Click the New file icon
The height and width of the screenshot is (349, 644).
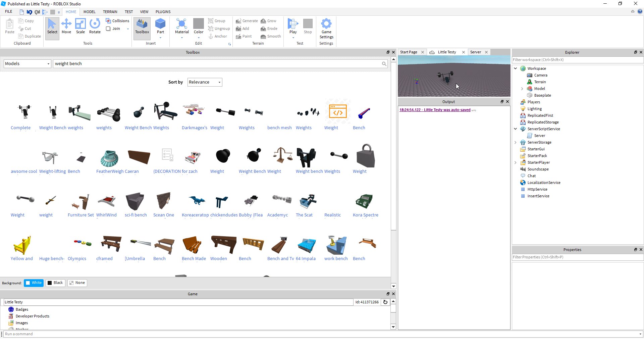(x=22, y=12)
